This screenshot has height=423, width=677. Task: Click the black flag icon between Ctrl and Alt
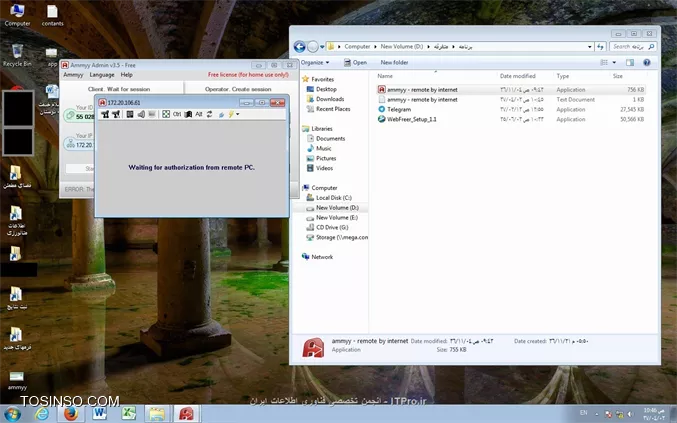click(x=188, y=114)
